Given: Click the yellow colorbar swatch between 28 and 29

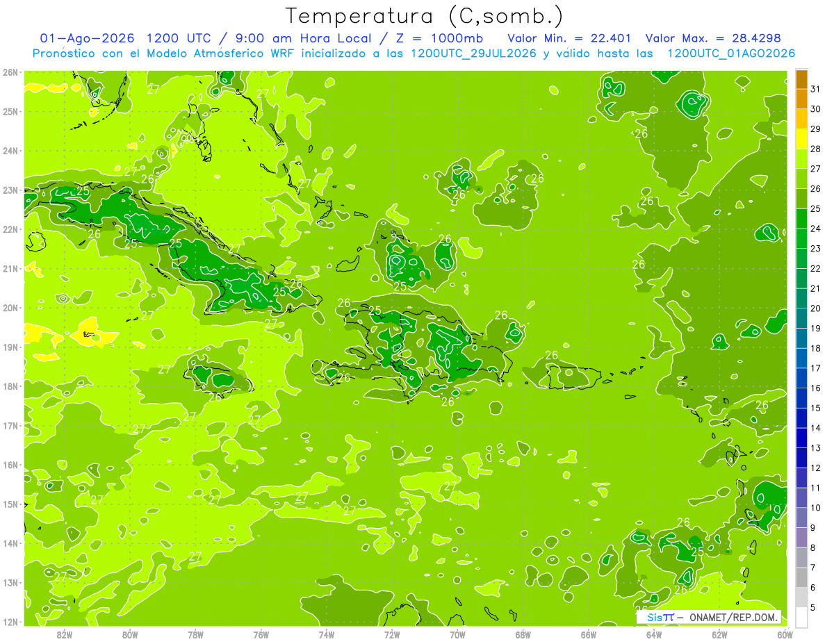Looking at the screenshot, I should click(801, 139).
